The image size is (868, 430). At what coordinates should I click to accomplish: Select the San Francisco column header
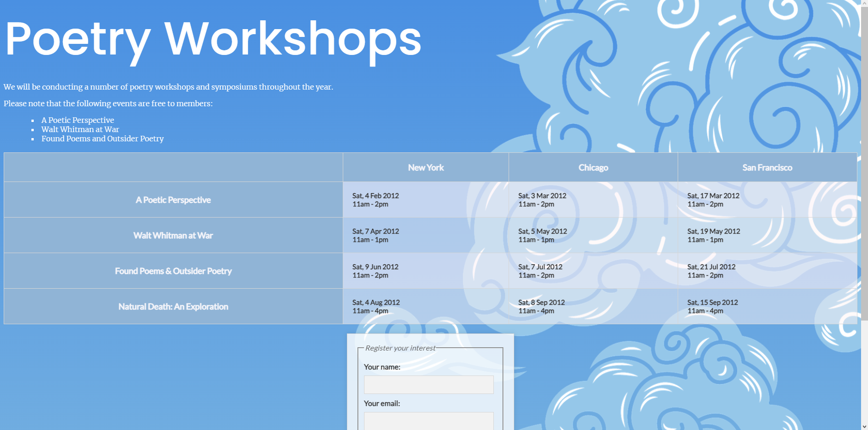pos(767,168)
